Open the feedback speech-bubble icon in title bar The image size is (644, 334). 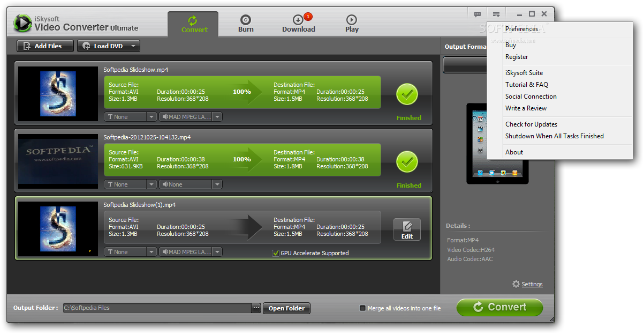478,14
